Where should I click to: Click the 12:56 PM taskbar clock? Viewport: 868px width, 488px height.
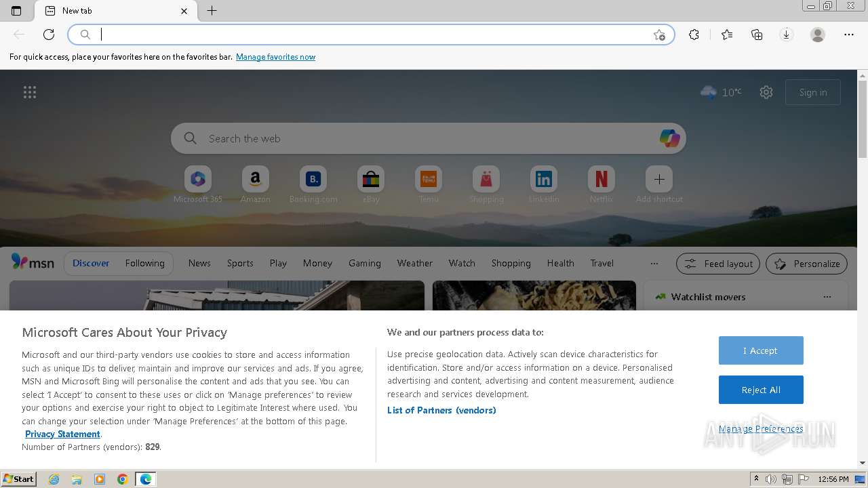pos(833,479)
